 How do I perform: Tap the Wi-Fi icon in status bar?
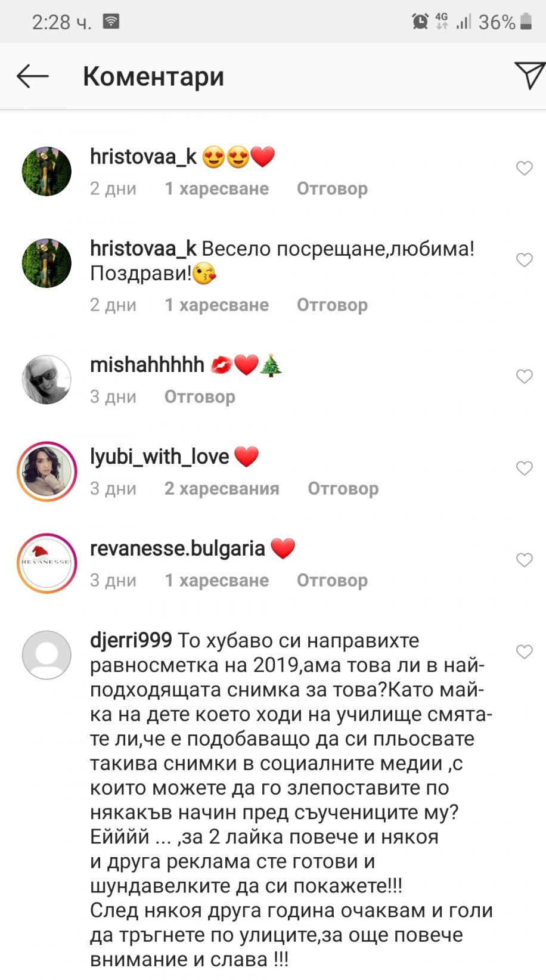(111, 21)
